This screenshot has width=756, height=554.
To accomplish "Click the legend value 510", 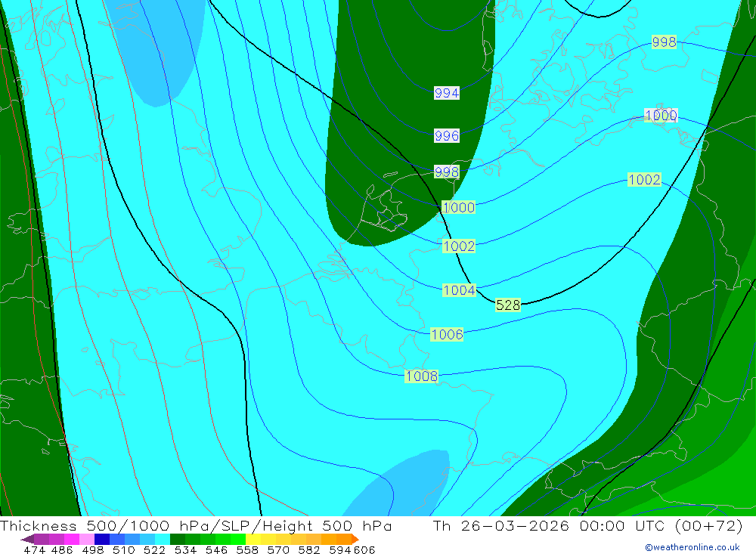I will 123,549.
